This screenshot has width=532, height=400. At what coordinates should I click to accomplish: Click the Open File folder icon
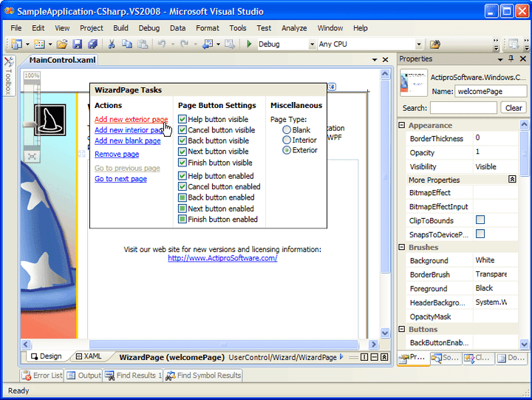[63, 44]
